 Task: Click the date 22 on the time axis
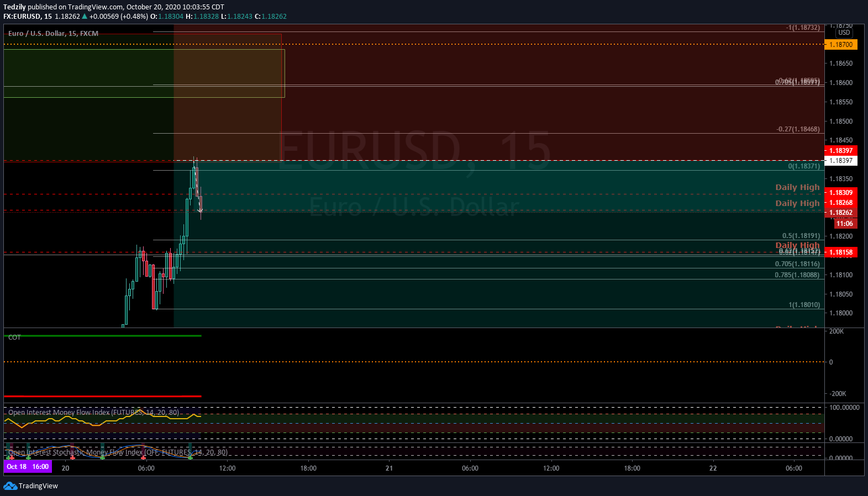(x=713, y=468)
